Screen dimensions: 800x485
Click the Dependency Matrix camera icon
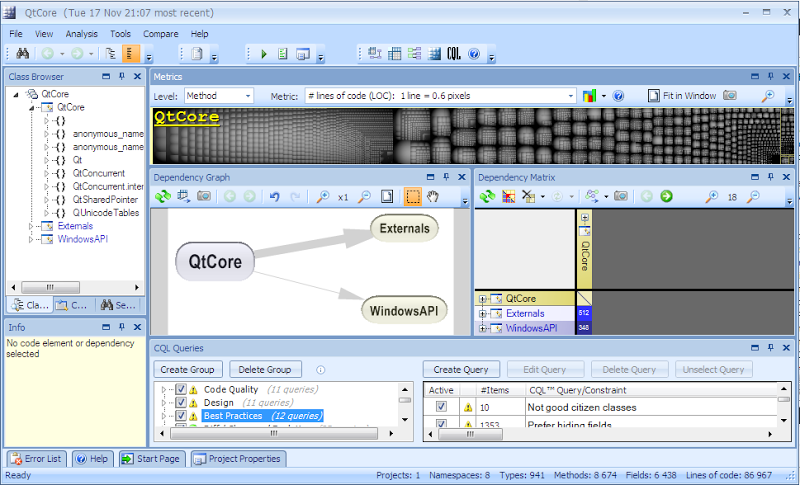pos(621,196)
